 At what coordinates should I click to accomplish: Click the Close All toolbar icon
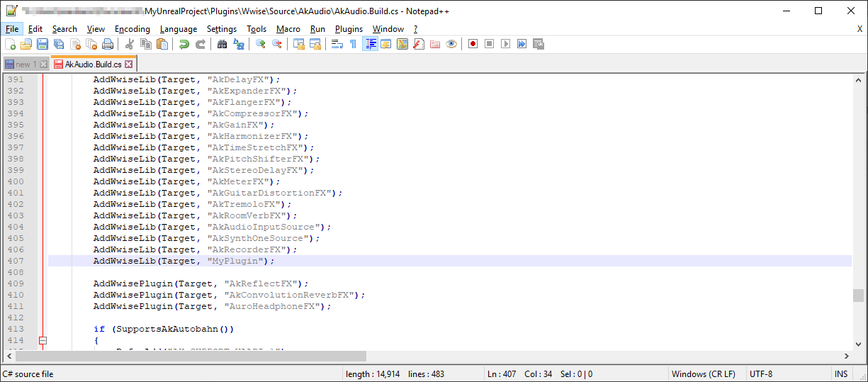91,44
